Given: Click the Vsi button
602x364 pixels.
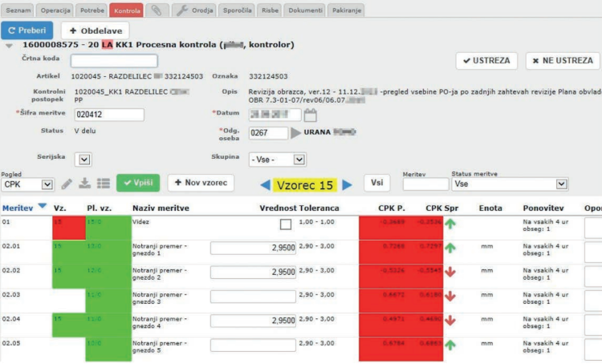Looking at the screenshot, I should pos(376,183).
